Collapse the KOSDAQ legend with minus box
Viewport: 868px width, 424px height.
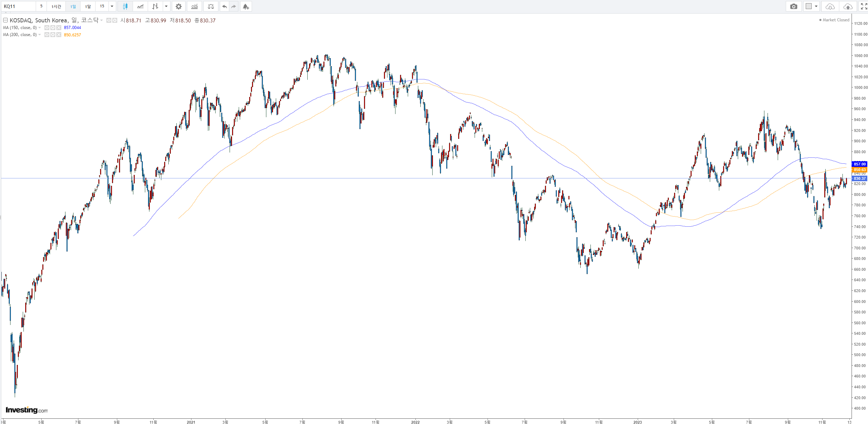point(5,20)
